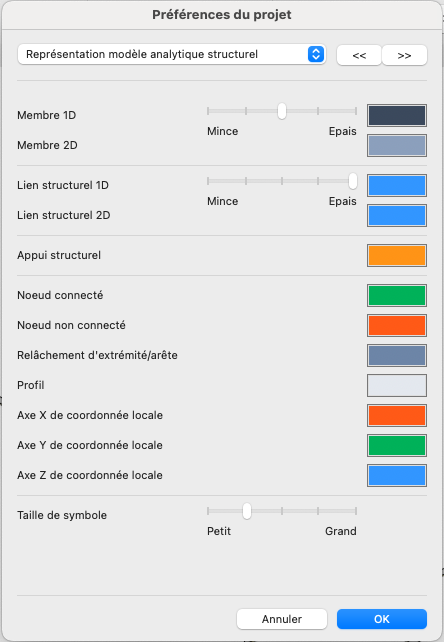Click the Membre thickness slider handle
This screenshot has width=444, height=642.
[282, 111]
